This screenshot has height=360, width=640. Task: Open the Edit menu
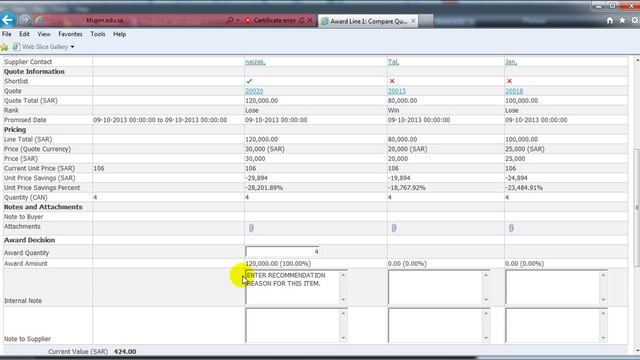(x=24, y=34)
